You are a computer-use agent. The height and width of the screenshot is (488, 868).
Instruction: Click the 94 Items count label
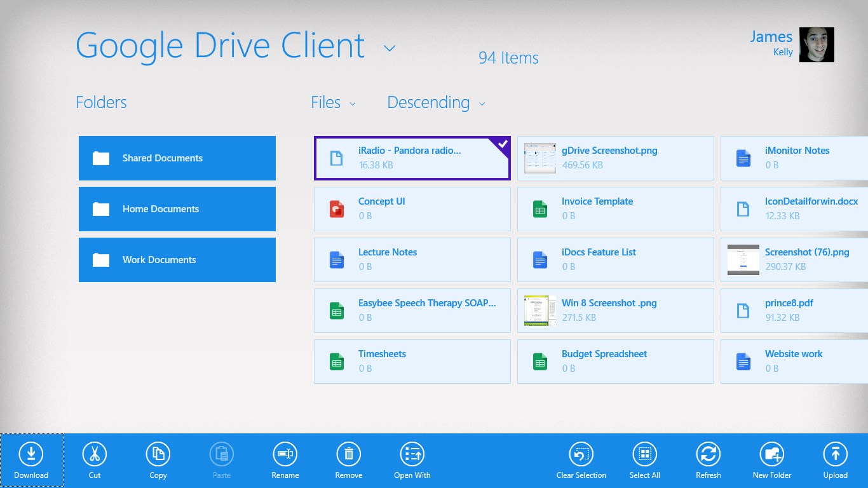[x=508, y=58]
